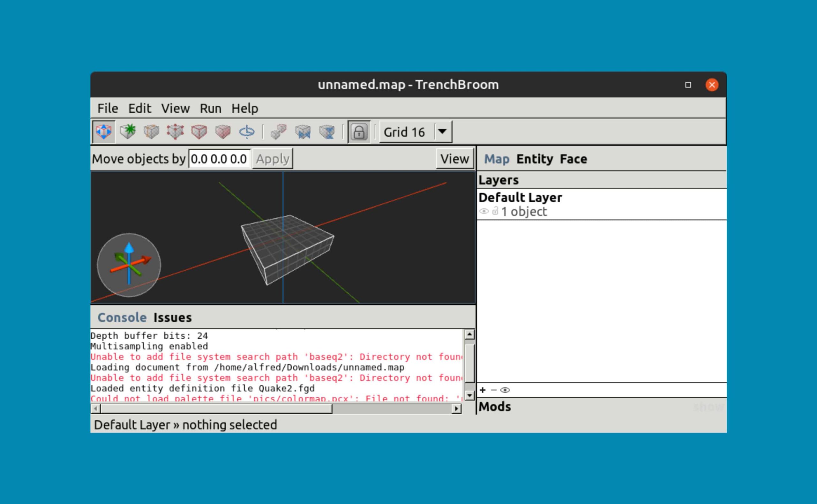
Task: Click the Move objects by input field
Action: click(219, 159)
